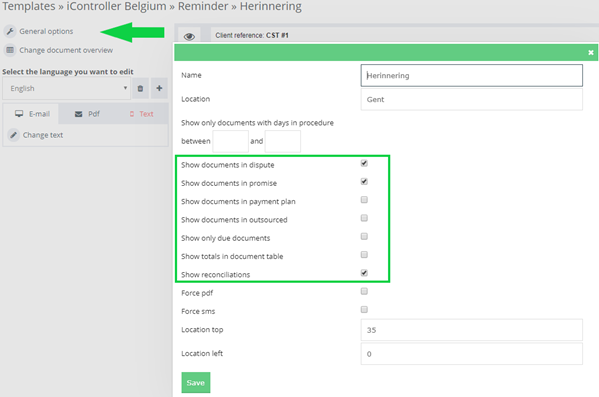Click the iController Belgium breadcrumb
Screen dimensions: 599x397
pos(117,6)
